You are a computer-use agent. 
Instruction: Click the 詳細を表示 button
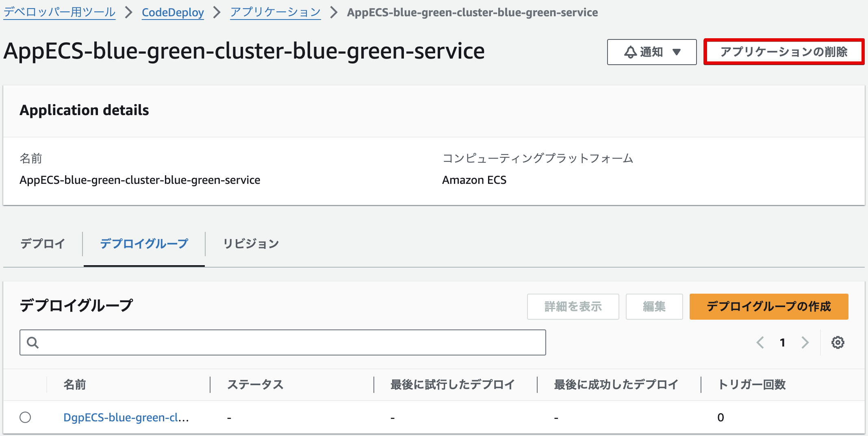pos(573,307)
